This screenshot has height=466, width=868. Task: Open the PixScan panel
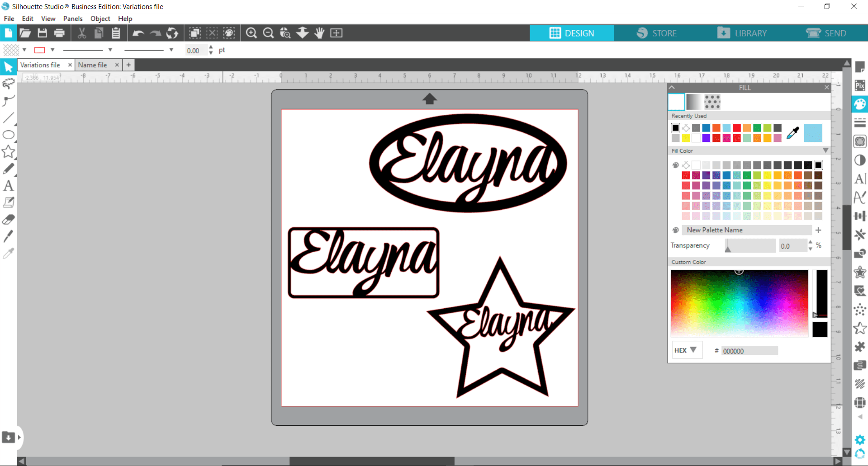coord(860,85)
